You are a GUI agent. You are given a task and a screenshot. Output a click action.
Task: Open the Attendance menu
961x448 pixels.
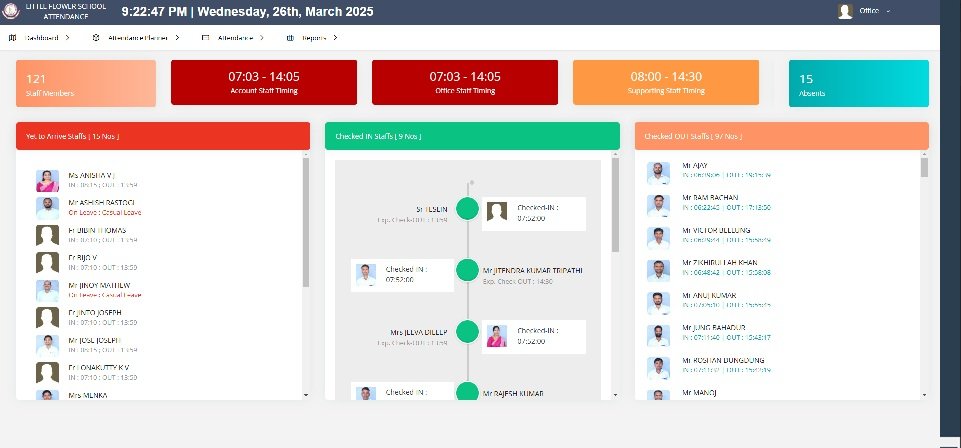coord(233,38)
